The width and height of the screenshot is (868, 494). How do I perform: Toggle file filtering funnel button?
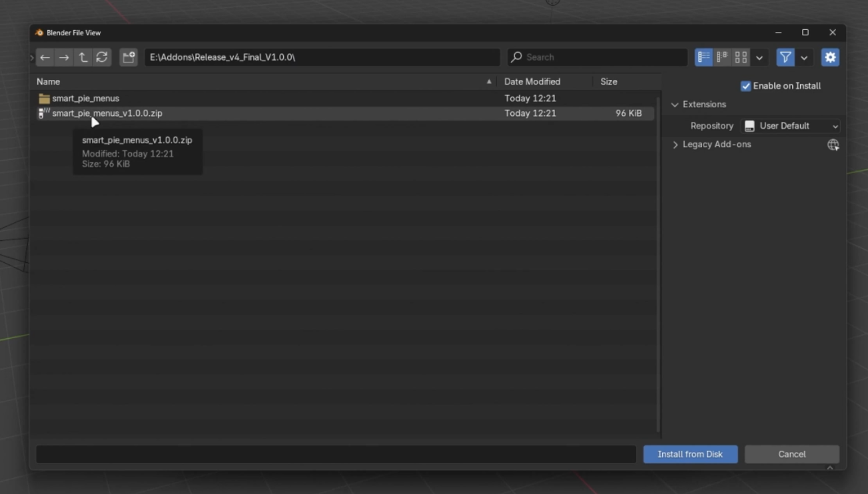[785, 57]
